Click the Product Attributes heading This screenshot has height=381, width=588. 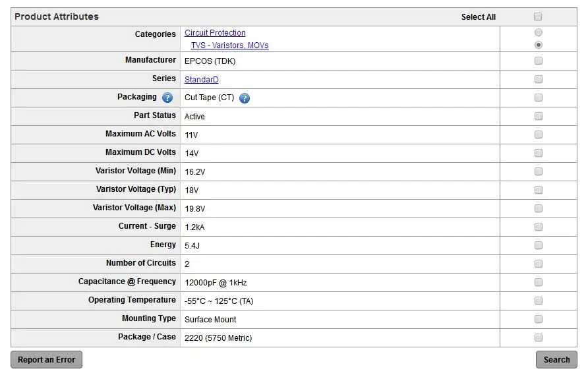(x=57, y=16)
